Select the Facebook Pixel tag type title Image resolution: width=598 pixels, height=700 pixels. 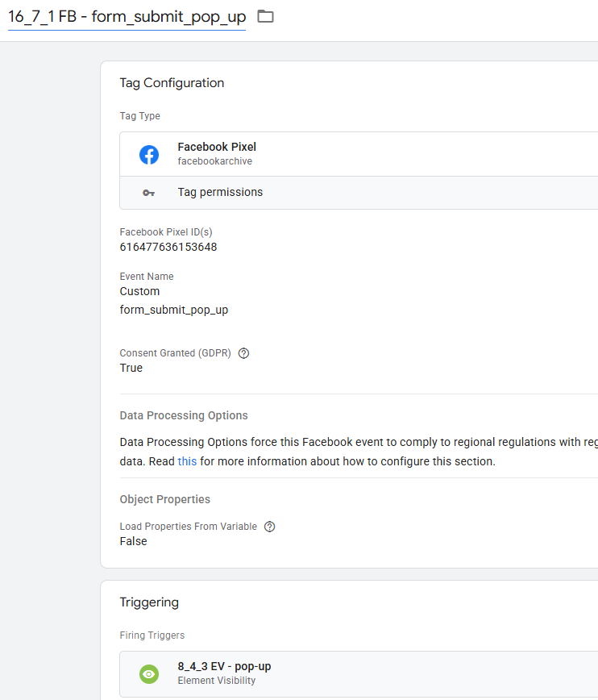(x=217, y=147)
